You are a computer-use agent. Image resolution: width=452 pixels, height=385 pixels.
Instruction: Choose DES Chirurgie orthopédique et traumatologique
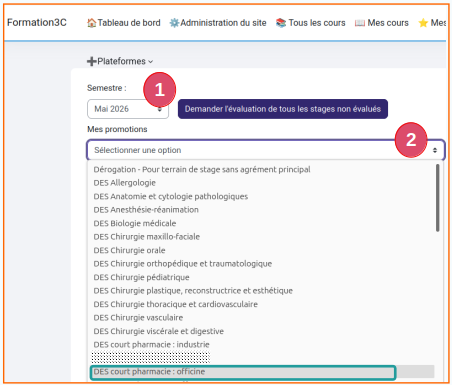[182, 264]
